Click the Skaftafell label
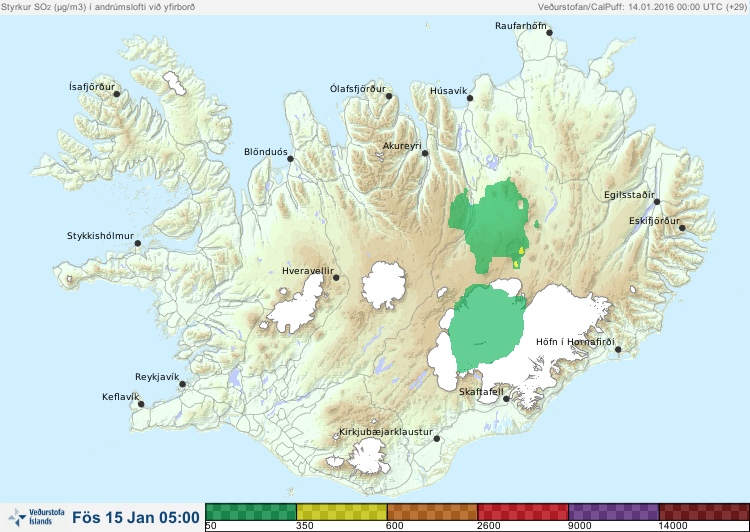 tap(481, 392)
